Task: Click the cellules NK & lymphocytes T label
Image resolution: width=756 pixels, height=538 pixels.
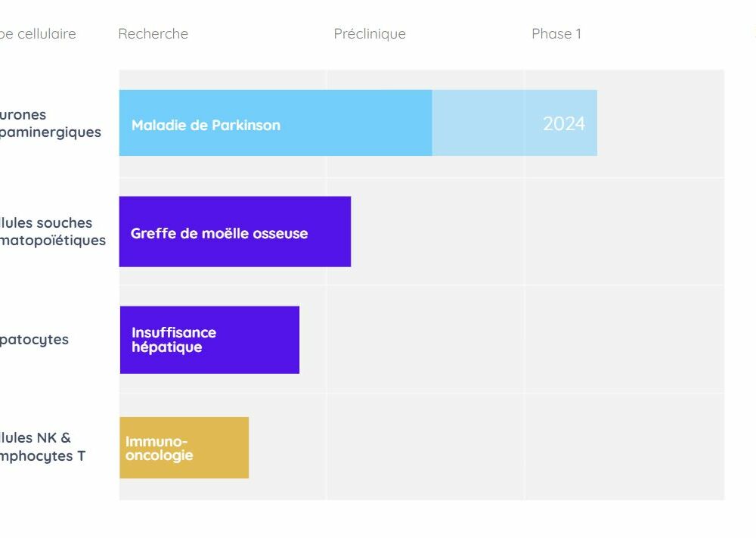Action: click(x=42, y=446)
